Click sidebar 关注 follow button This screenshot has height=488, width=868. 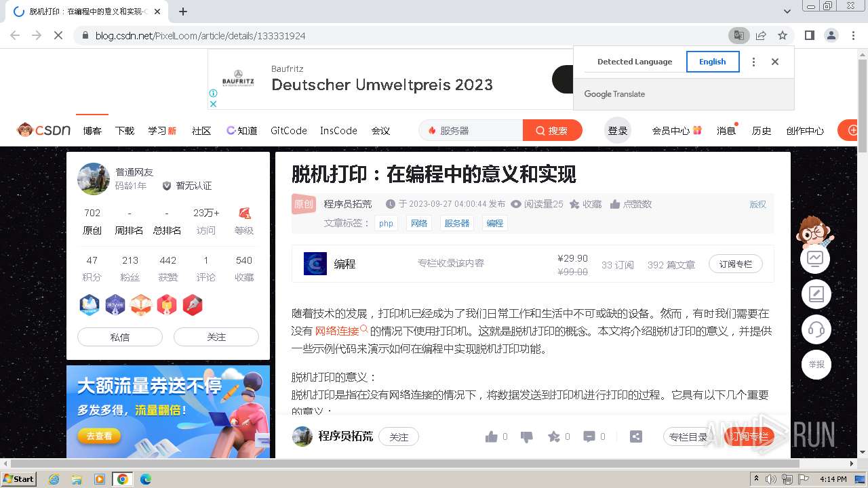point(216,337)
